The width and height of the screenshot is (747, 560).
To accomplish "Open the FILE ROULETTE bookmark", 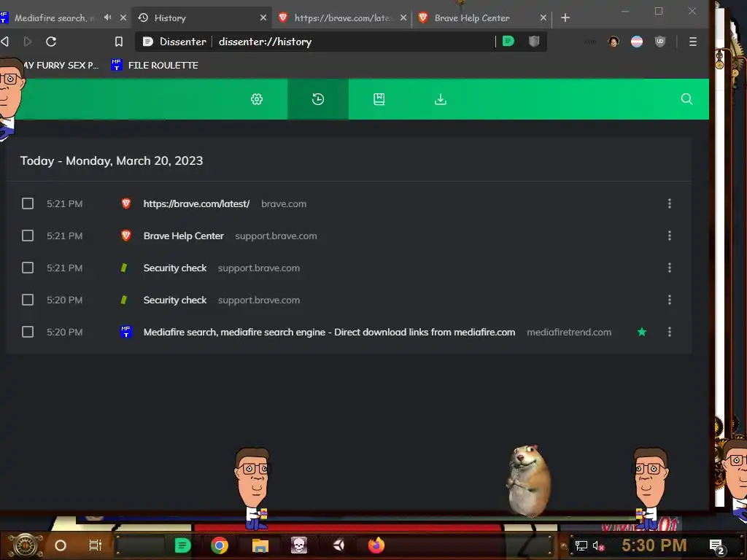I will tap(155, 65).
